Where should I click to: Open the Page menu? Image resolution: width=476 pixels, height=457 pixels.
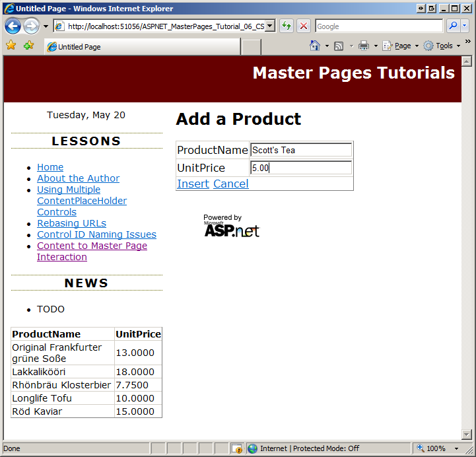[401, 46]
